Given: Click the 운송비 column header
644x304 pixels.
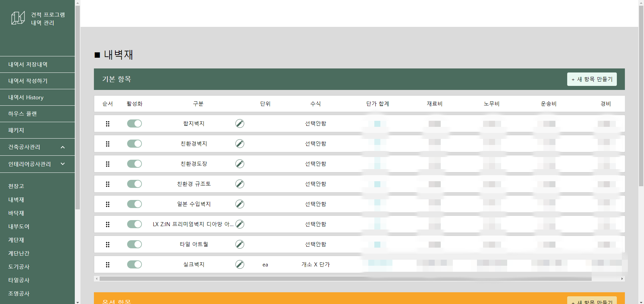Looking at the screenshot, I should tap(549, 104).
